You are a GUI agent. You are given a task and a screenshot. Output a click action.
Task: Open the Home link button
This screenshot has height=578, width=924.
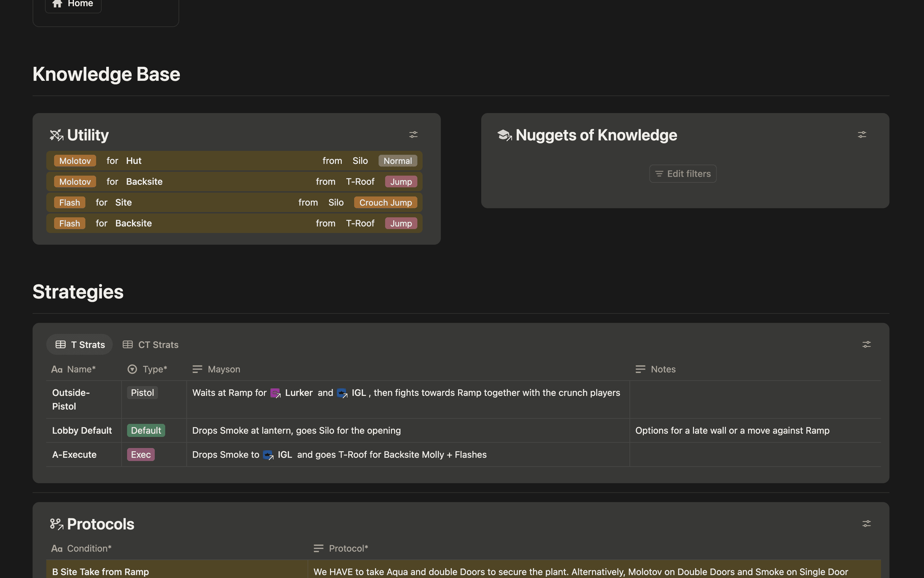(73, 4)
